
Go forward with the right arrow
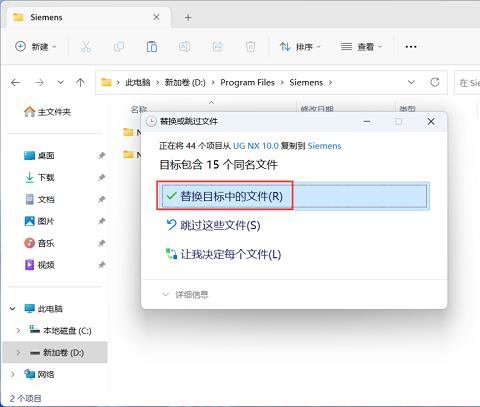click(39, 82)
